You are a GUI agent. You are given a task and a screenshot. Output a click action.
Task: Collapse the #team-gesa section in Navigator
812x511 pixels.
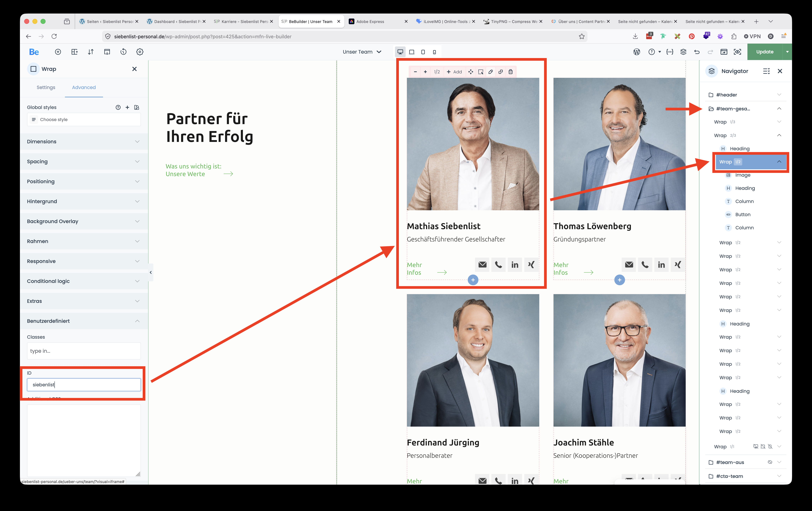click(779, 108)
